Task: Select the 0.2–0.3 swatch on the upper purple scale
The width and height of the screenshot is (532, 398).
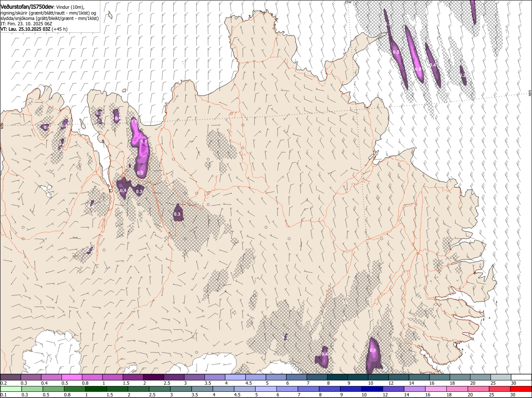Action: click(10, 377)
